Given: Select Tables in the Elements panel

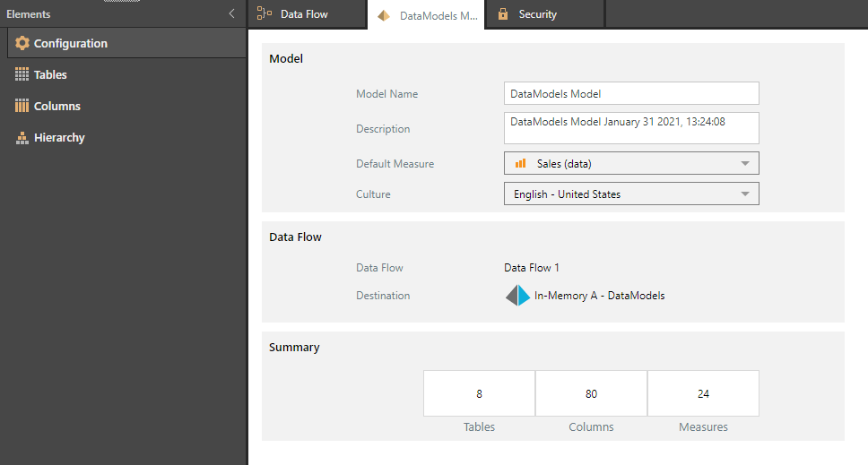Looking at the screenshot, I should 50,75.
